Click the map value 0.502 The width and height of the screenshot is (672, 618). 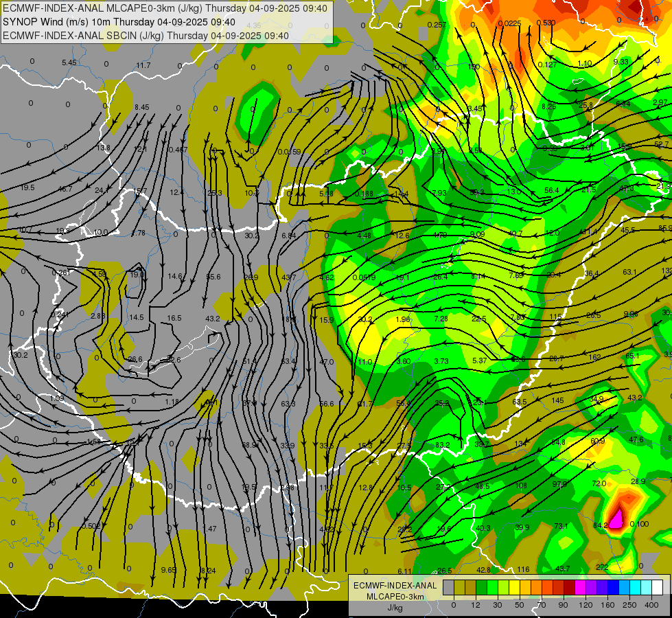pyautogui.click(x=91, y=526)
